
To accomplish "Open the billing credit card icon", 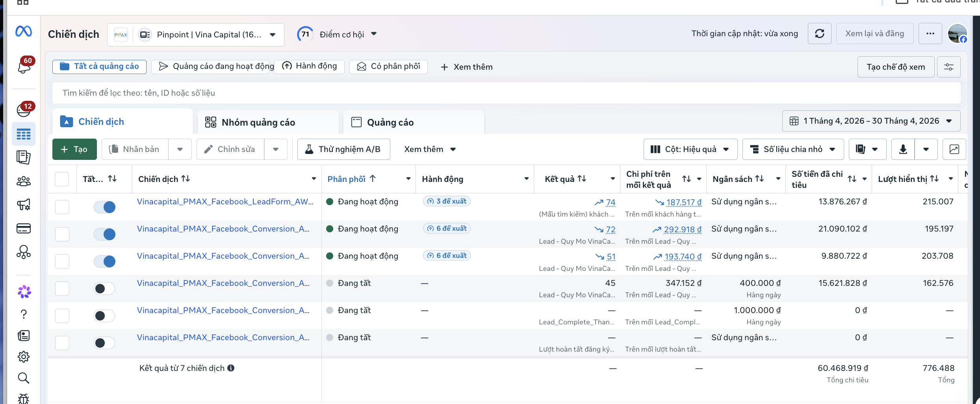I will click(24, 228).
